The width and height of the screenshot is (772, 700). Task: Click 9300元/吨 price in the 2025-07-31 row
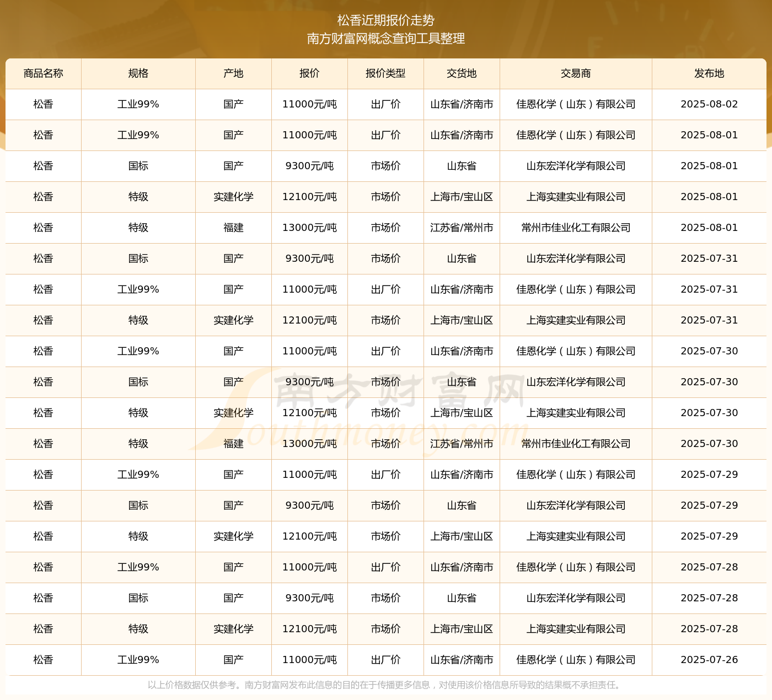coord(309,259)
